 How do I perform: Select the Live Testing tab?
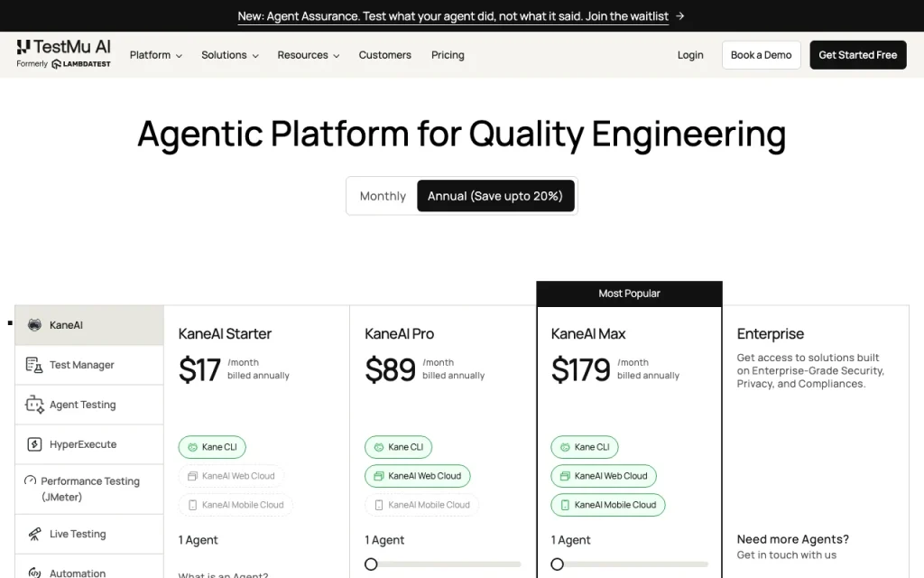pyautogui.click(x=89, y=534)
